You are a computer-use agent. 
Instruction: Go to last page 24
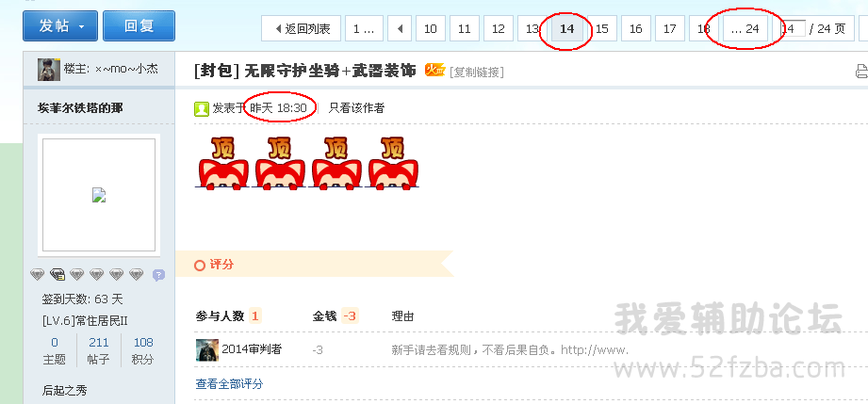click(x=745, y=28)
